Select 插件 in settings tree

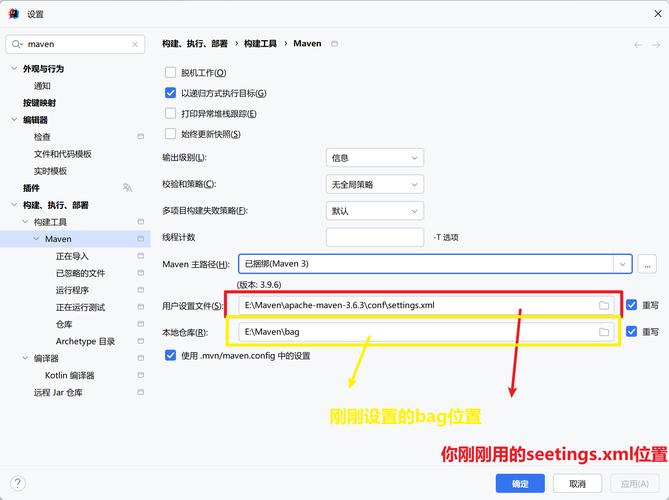coord(31,188)
